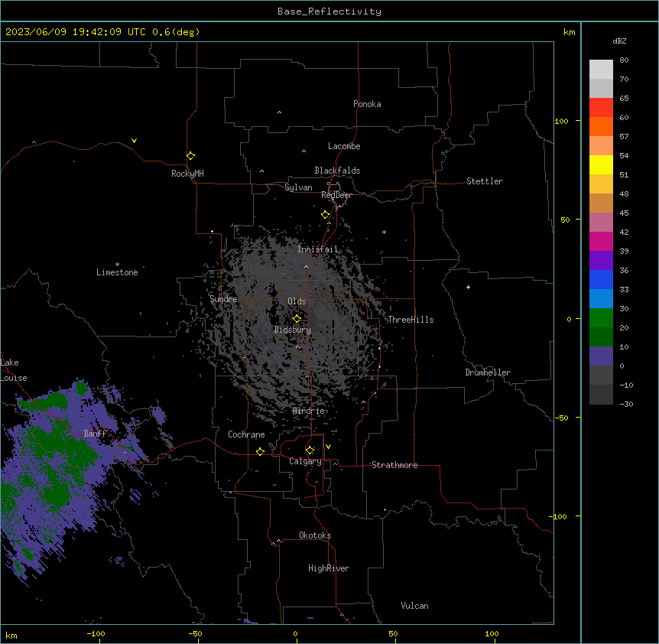Click the Airdrie label
This screenshot has height=644, width=659.
pos(309,411)
